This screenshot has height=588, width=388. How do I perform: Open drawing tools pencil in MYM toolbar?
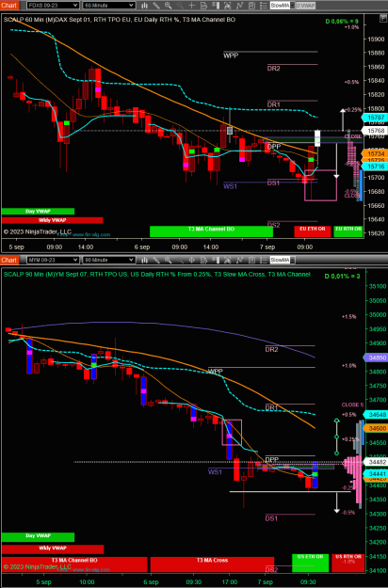pos(156,260)
